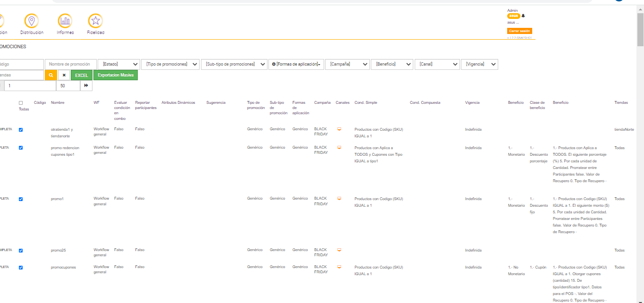Toggle the Todas select-all checkbox
Screen dimensions: 644x303
tap(21, 103)
